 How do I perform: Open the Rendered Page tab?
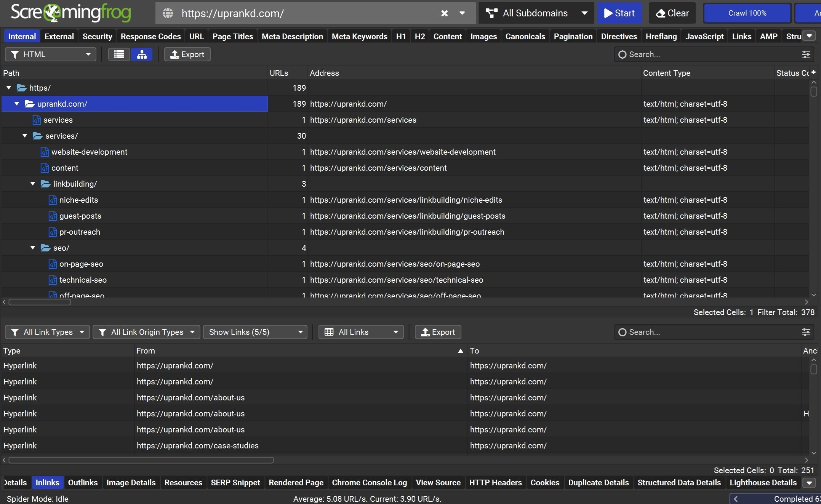point(296,483)
